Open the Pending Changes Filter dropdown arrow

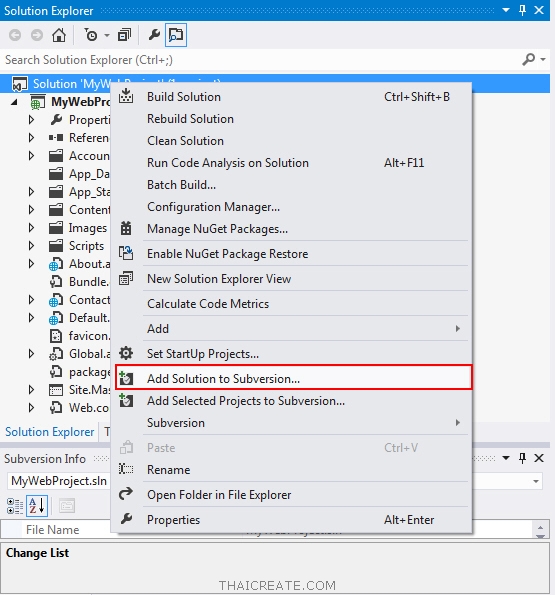pyautogui.click(x=107, y=36)
